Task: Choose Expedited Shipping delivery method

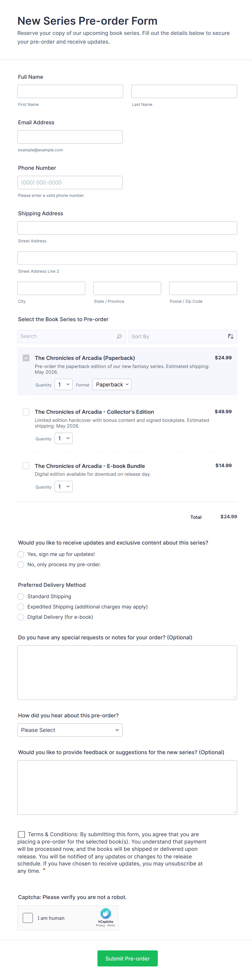Action: pos(21,606)
